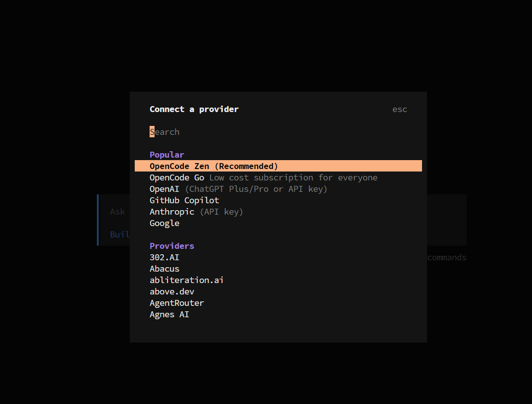Select Anthropic (API key) provider
The width and height of the screenshot is (532, 404).
[278, 212]
